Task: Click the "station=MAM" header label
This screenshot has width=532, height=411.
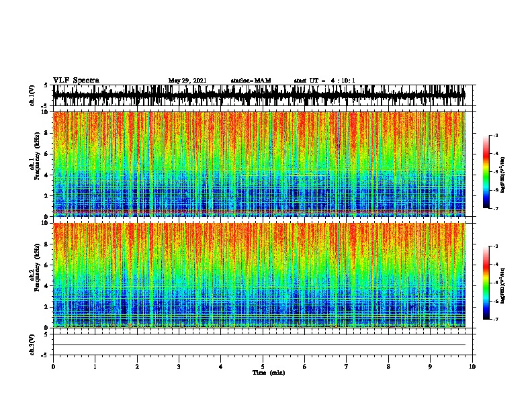Action: coord(251,81)
